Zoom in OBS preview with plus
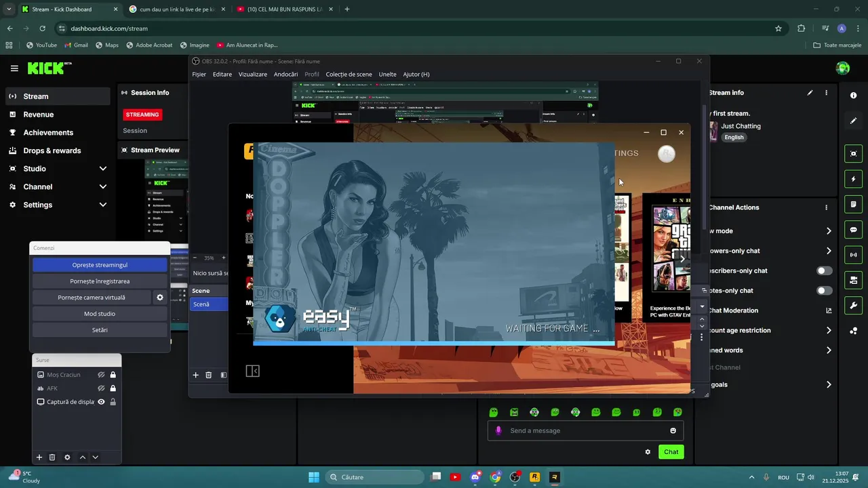Image resolution: width=868 pixels, height=488 pixels. pos(224,258)
